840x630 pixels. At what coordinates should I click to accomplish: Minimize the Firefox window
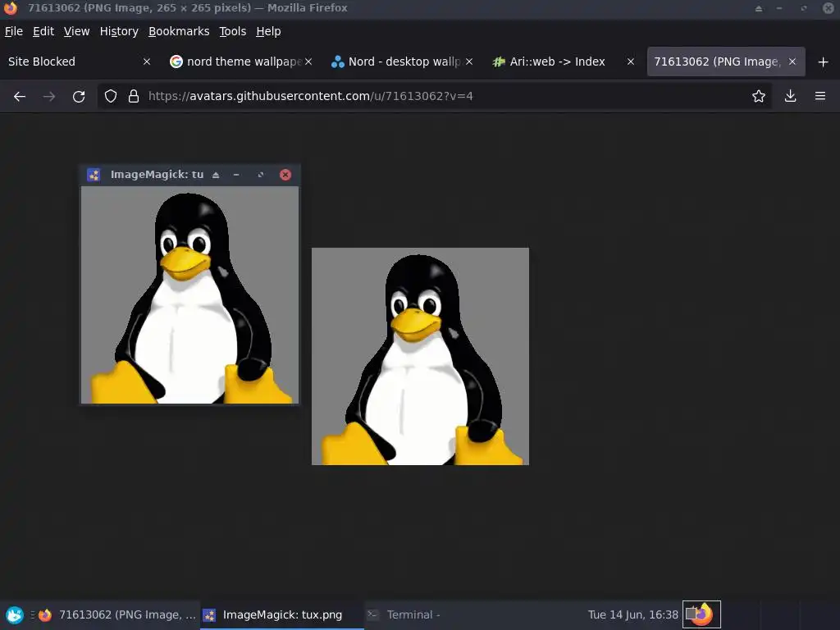click(x=779, y=8)
